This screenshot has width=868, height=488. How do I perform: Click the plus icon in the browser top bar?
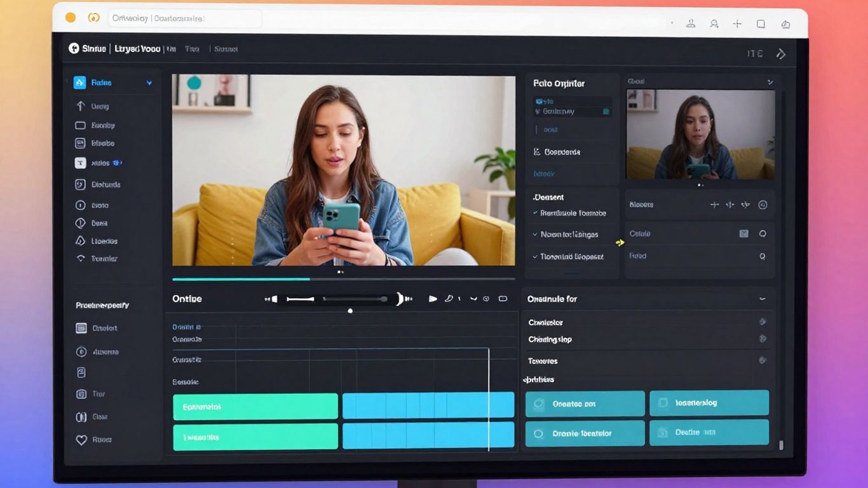737,24
